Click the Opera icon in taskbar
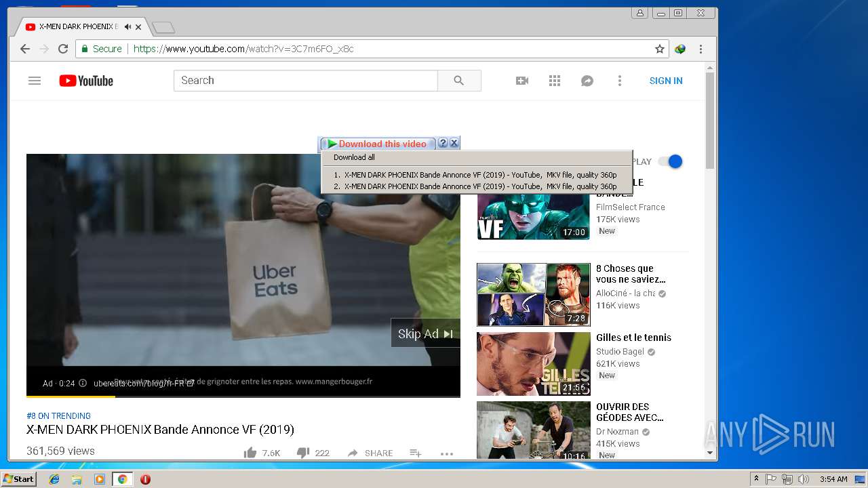 [145, 479]
